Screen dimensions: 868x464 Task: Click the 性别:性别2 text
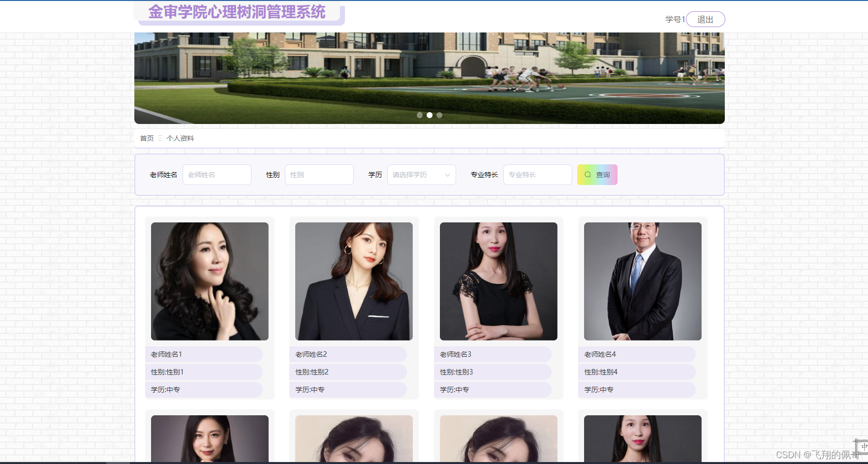(x=312, y=372)
